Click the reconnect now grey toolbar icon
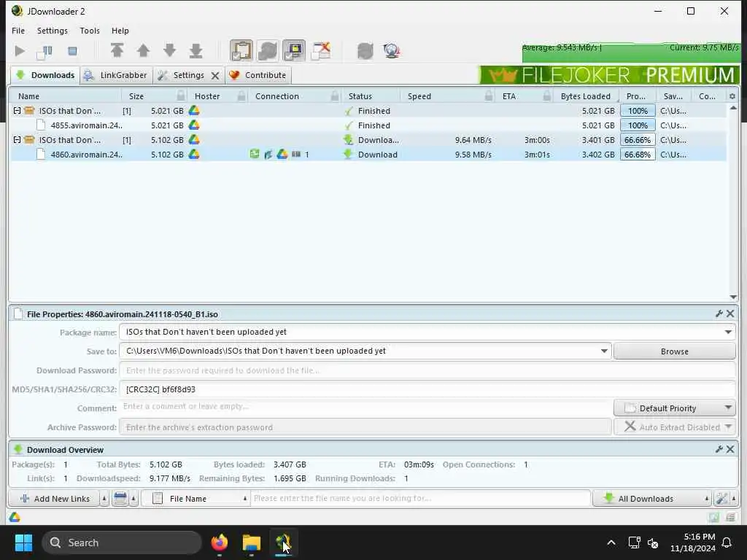 click(365, 50)
